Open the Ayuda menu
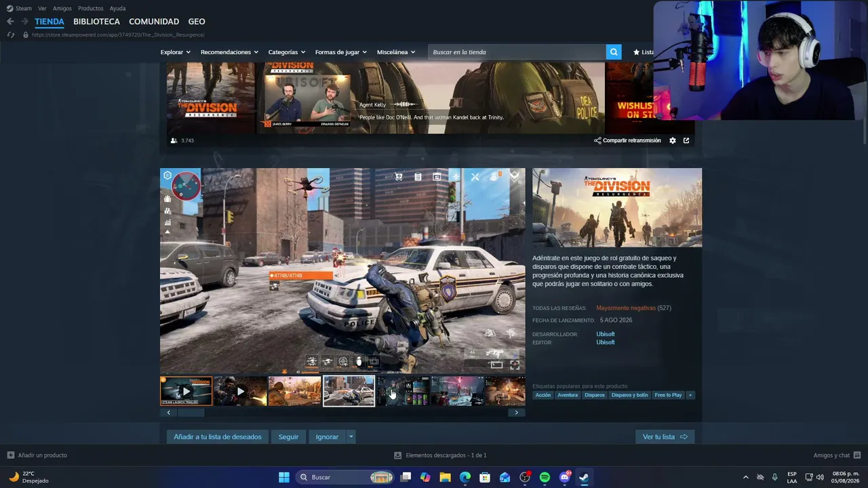The height and width of the screenshot is (488, 868). point(117,9)
